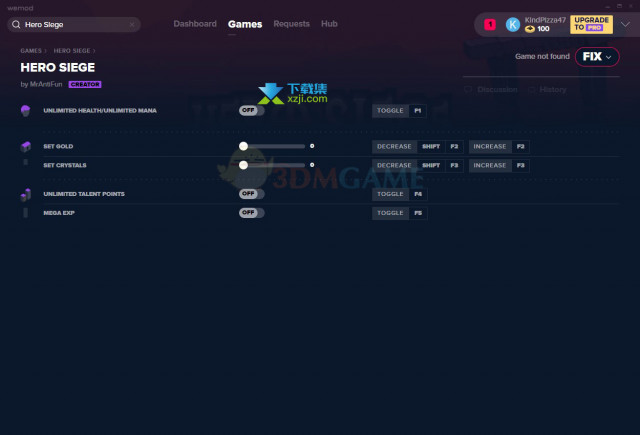Click the Discussion chat bubble icon
Image resolution: width=640 pixels, height=435 pixels.
(x=468, y=89)
